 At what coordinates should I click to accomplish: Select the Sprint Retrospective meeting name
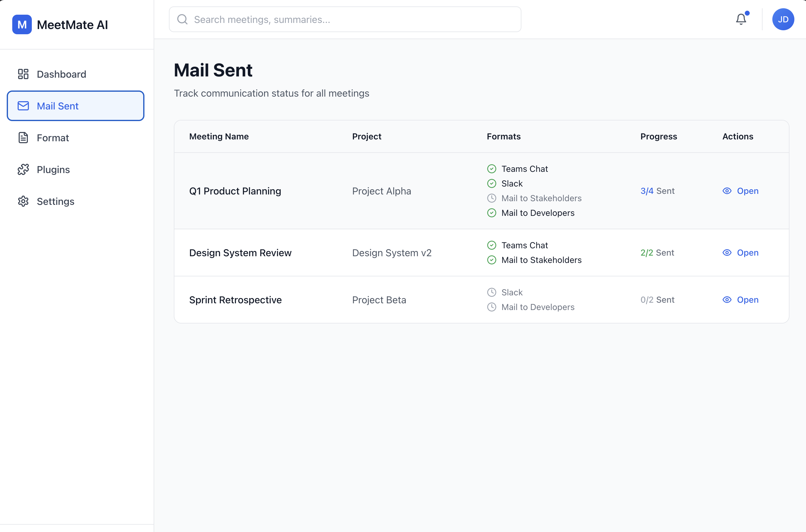(x=235, y=300)
